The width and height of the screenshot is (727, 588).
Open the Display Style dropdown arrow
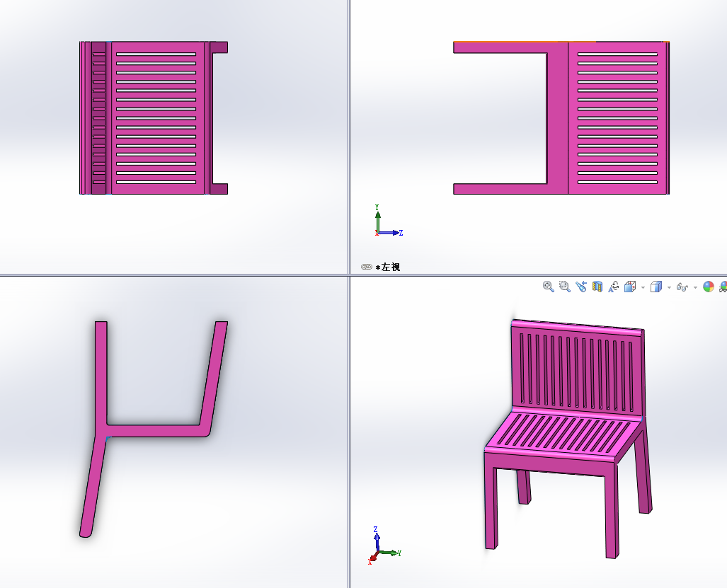click(669, 287)
